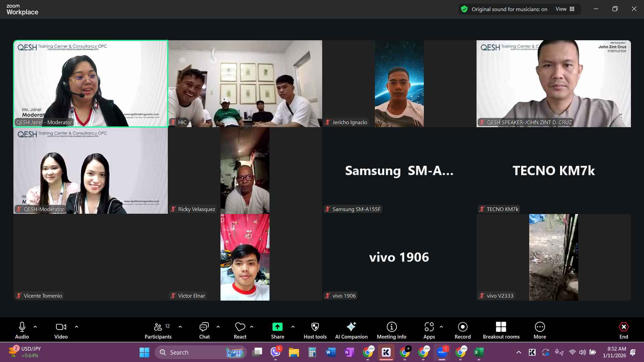
Task: Mute the microphone with the Audio button
Action: [x=22, y=330]
